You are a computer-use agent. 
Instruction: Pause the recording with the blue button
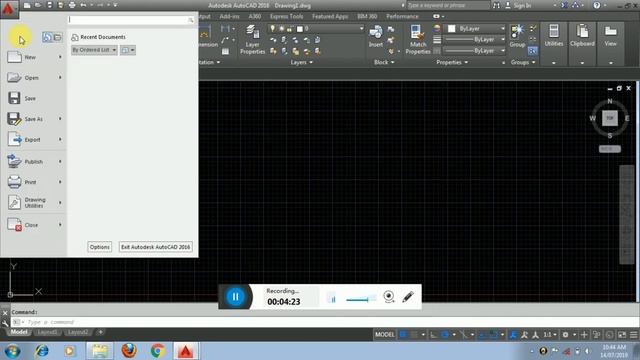[236, 297]
